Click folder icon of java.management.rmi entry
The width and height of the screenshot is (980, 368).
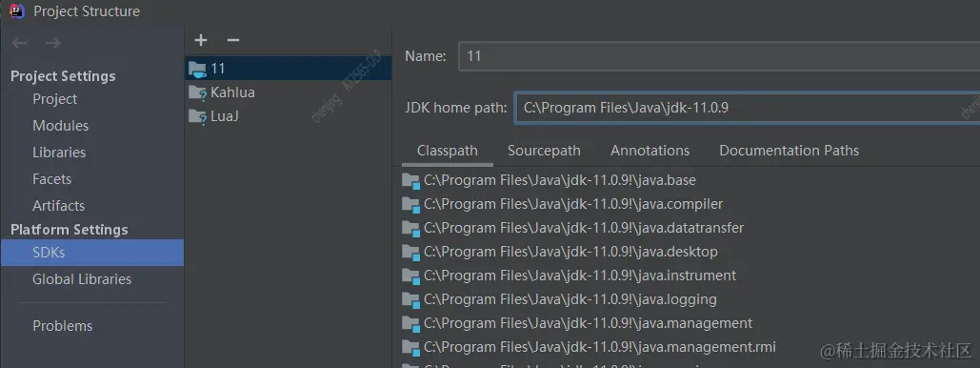[410, 347]
